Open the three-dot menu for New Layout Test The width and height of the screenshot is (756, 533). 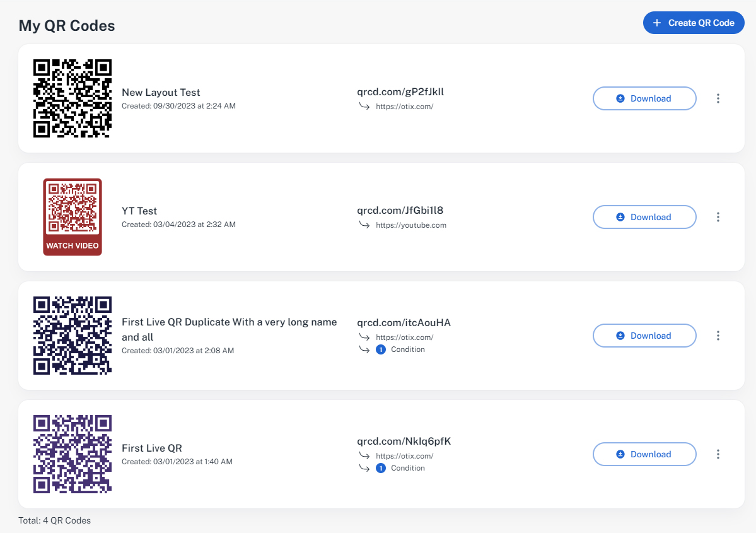tap(718, 98)
